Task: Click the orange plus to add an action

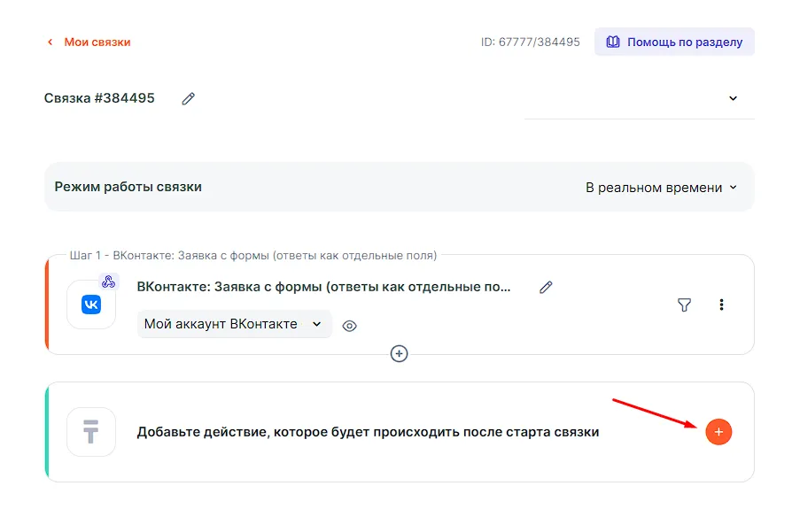Action: coord(718,432)
